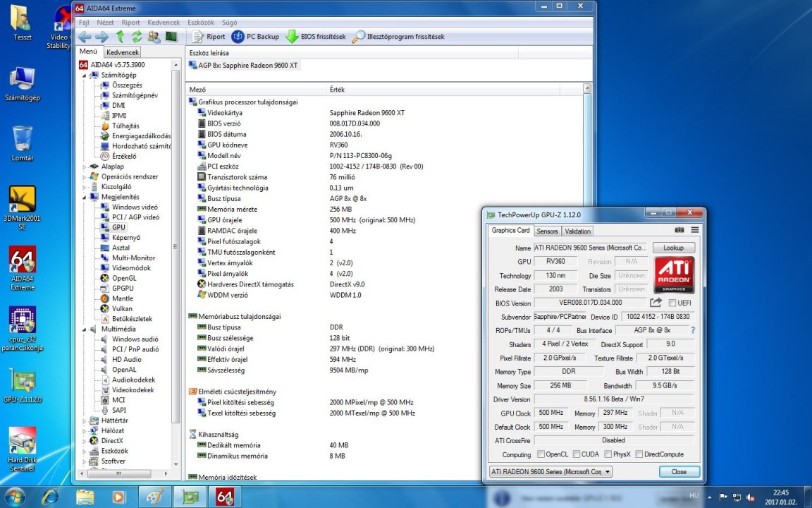The width and height of the screenshot is (812, 508).
Task: Toggle the UEFI checkbox in GPU-Z
Action: point(672,303)
